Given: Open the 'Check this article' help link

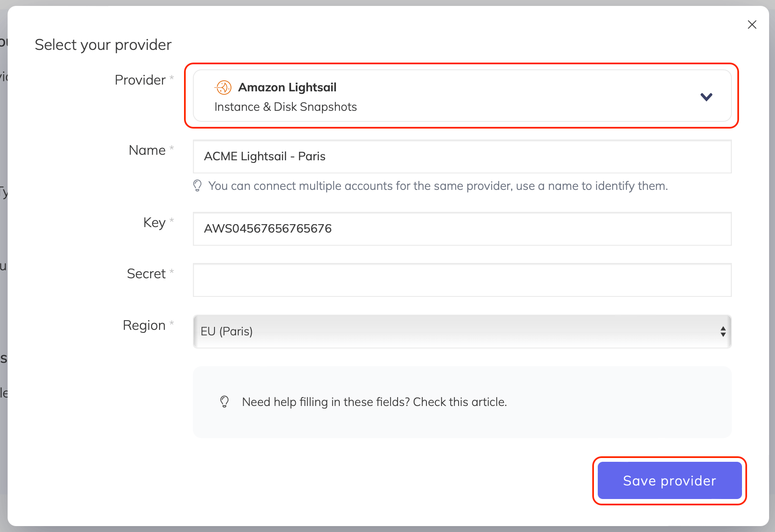Looking at the screenshot, I should 459,402.
